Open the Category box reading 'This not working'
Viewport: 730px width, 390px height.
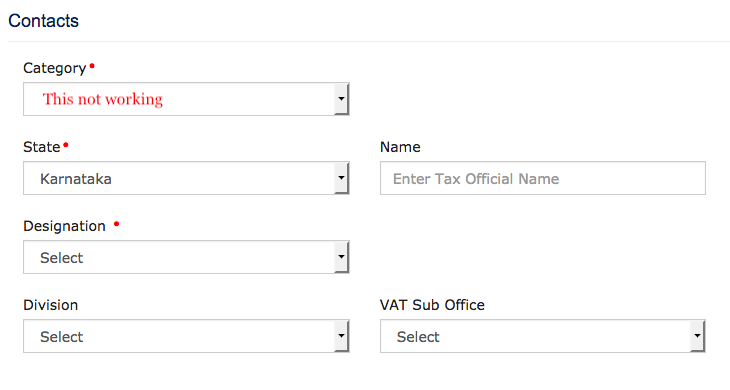[x=186, y=99]
